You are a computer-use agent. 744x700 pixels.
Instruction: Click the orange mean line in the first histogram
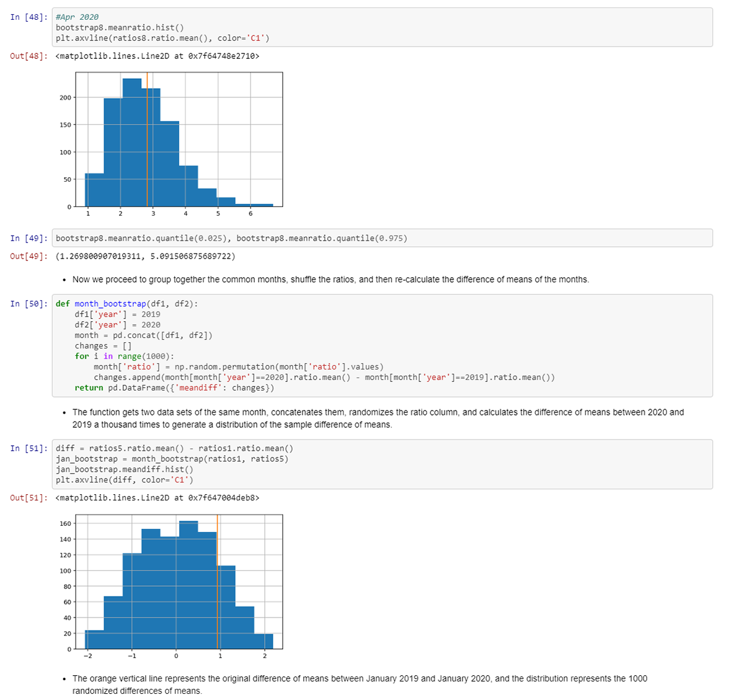click(147, 140)
